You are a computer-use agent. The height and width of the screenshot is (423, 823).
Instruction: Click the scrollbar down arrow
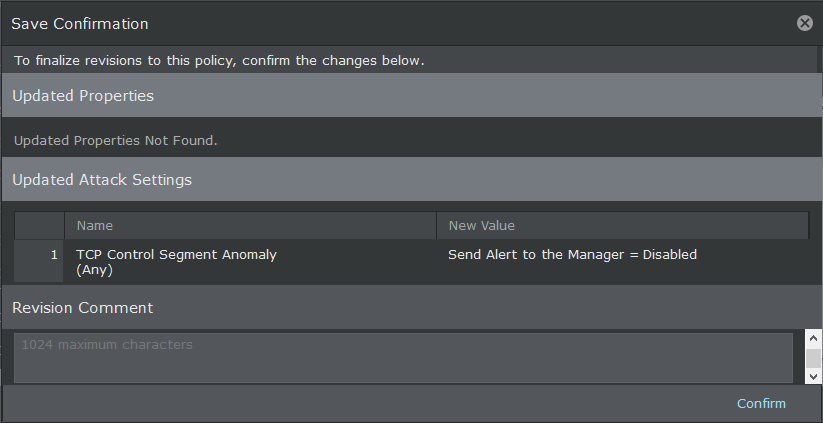[814, 376]
